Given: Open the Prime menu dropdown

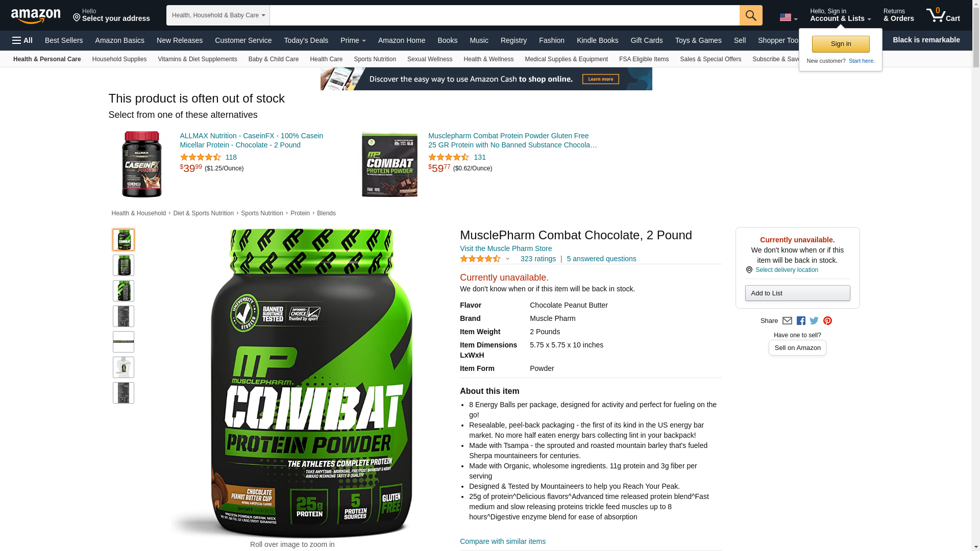Looking at the screenshot, I should pos(353,40).
